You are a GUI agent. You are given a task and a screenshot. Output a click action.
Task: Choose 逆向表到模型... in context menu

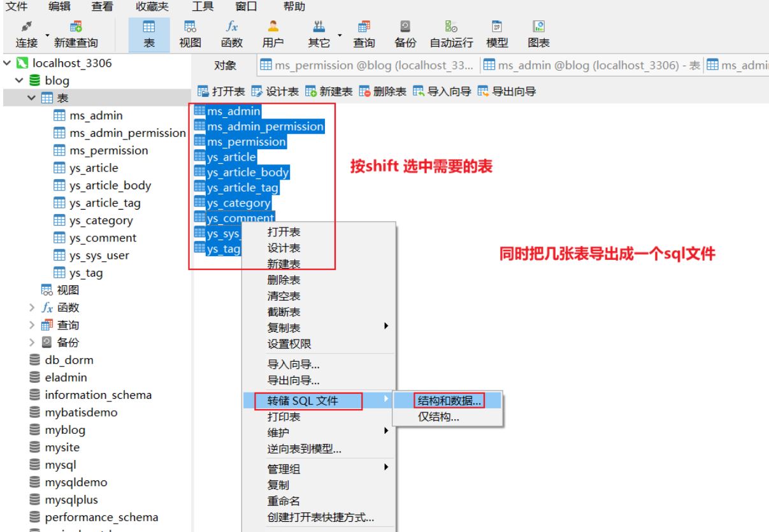coord(305,449)
